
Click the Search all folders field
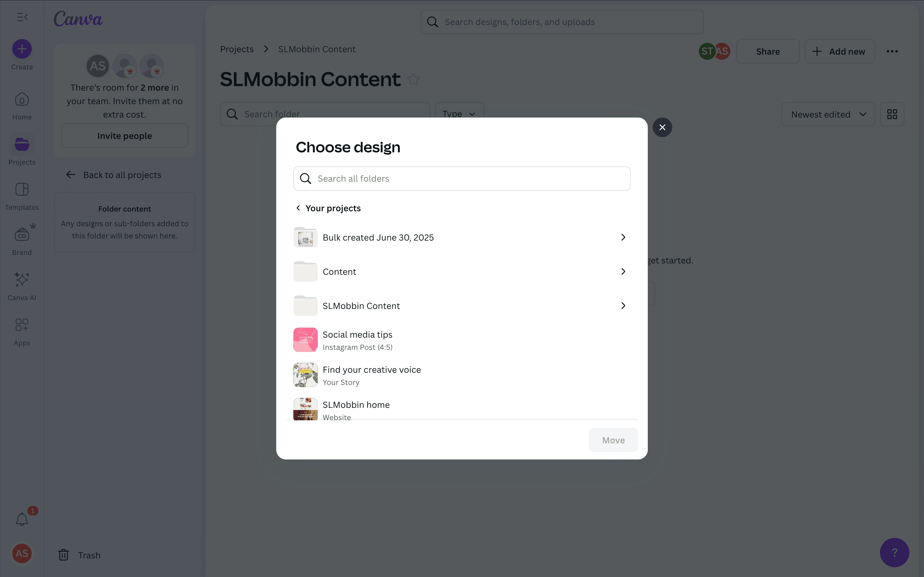click(462, 179)
